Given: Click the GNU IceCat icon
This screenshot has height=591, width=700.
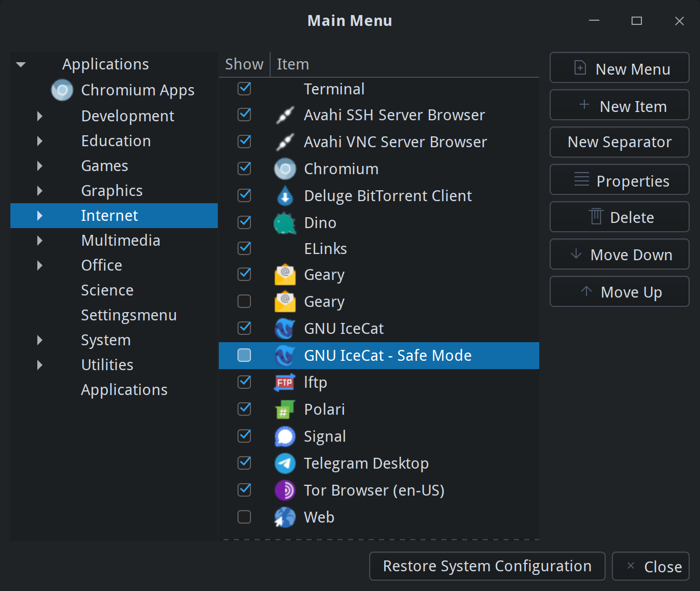Looking at the screenshot, I should point(285,329).
